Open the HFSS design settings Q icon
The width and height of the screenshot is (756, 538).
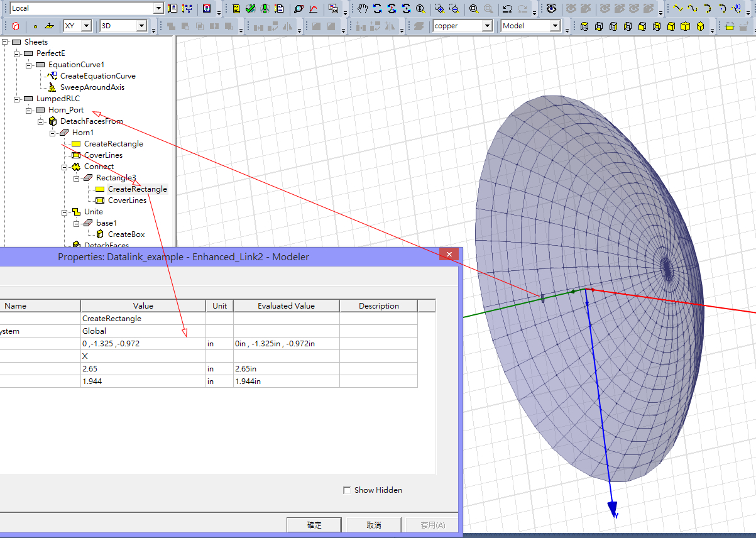click(x=207, y=9)
